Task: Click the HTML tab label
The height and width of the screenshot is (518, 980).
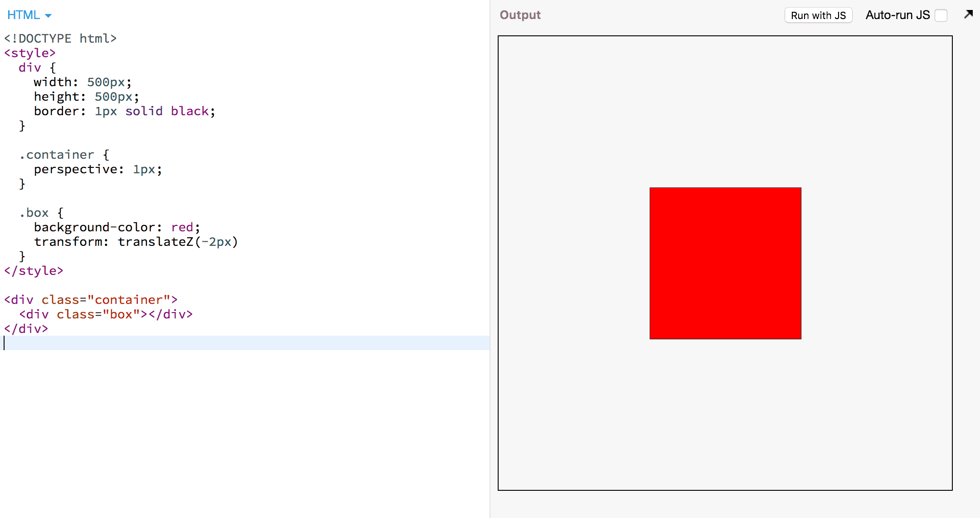Action: [x=23, y=15]
